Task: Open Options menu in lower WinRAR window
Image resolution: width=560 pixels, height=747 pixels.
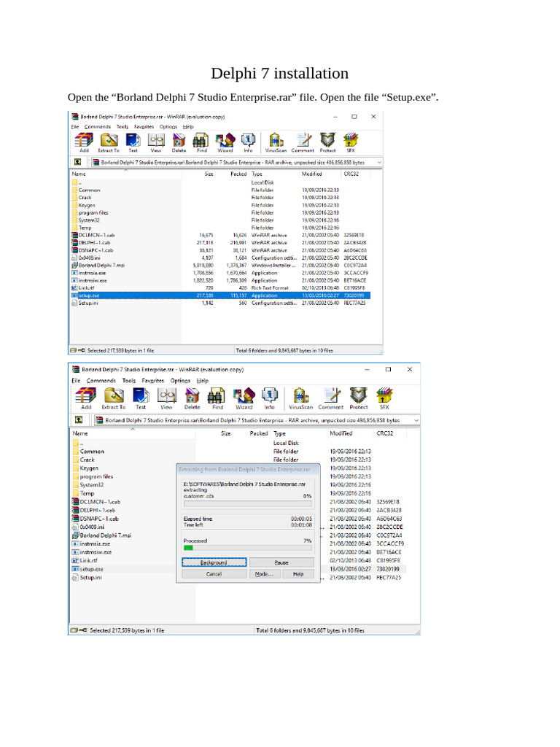Action: point(181,381)
